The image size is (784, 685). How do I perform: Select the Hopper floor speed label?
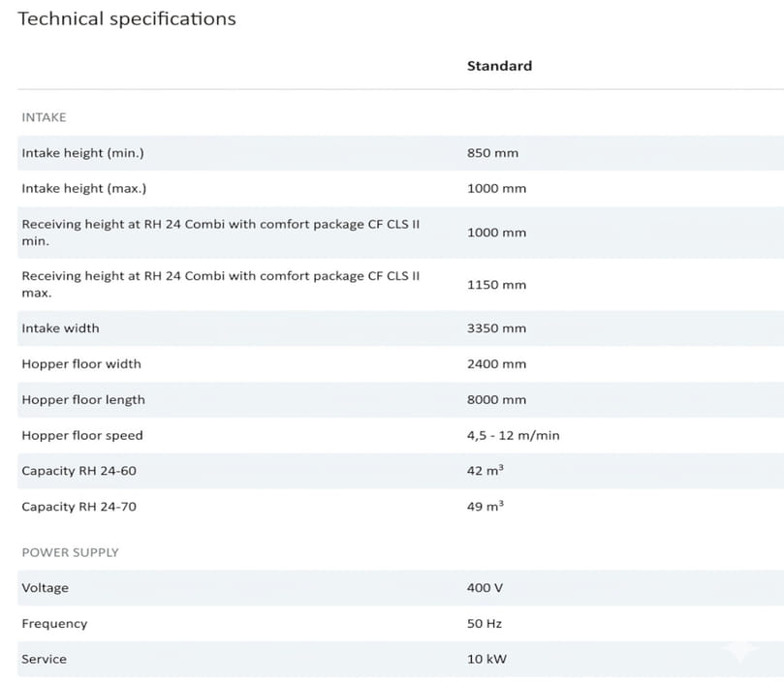click(x=82, y=436)
